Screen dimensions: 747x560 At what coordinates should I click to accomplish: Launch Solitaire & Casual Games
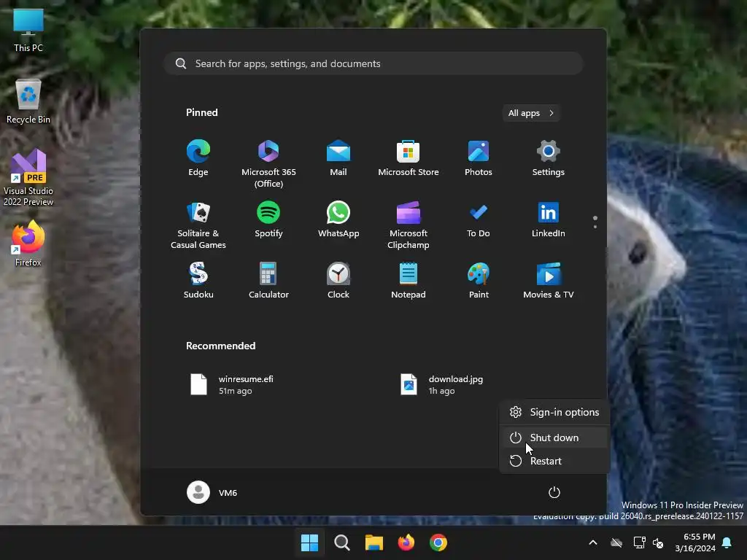tap(198, 225)
